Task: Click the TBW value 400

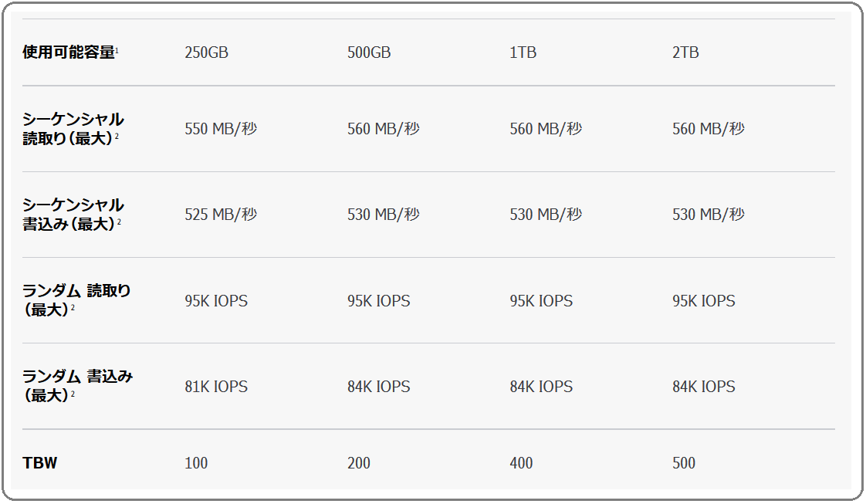Action: click(521, 463)
